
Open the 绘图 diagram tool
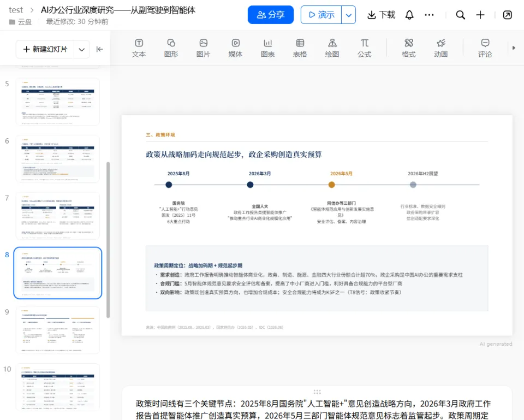point(332,49)
